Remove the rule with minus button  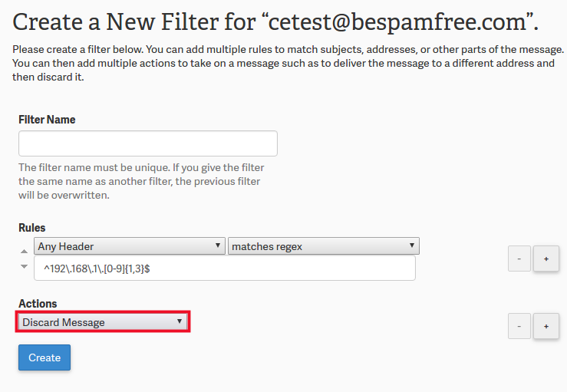point(519,259)
